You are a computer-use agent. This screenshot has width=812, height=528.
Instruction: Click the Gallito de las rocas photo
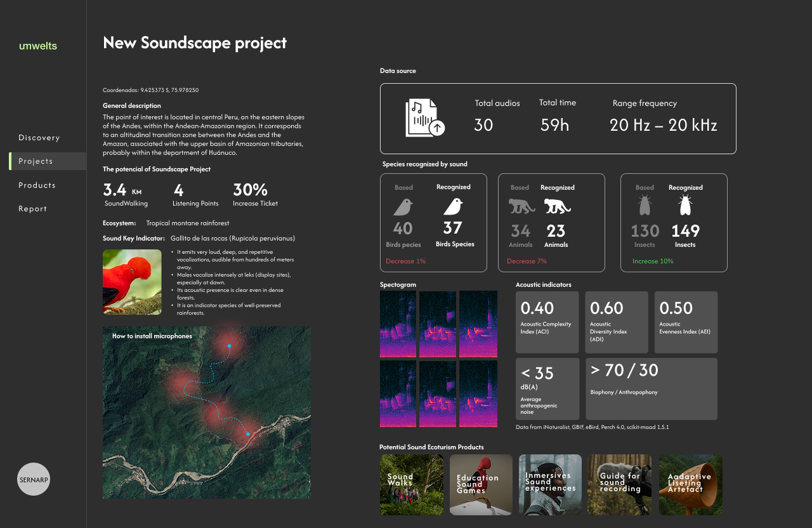[x=132, y=282]
